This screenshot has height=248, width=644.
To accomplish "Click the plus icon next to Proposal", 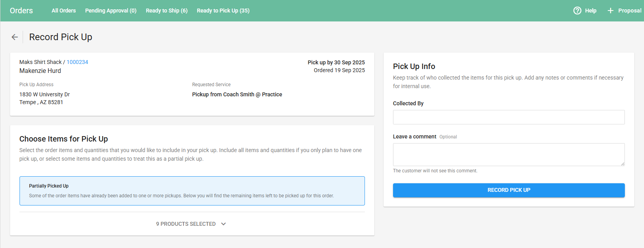I will click(610, 11).
